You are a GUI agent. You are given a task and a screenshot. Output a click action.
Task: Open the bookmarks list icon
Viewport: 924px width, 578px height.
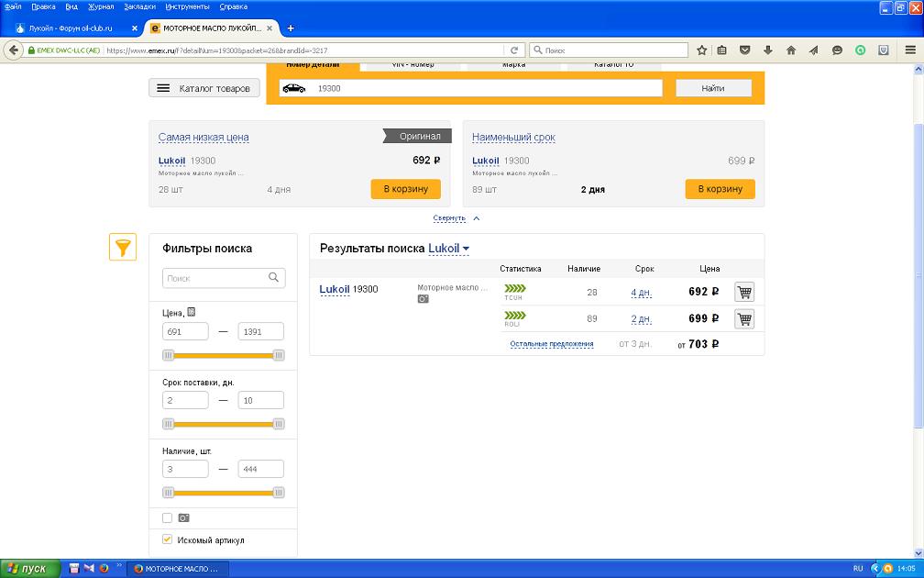click(722, 50)
